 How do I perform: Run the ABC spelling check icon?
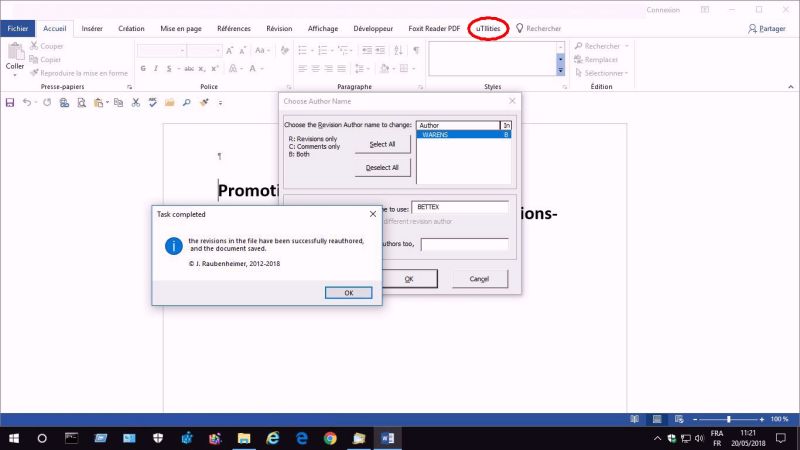coord(153,103)
